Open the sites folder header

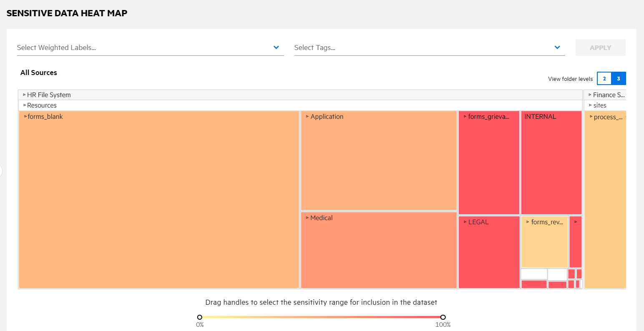coord(599,105)
